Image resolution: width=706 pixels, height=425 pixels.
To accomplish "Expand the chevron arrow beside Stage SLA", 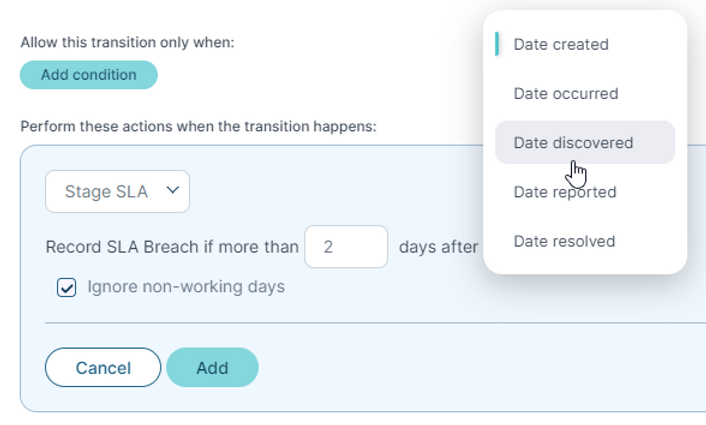I will tap(172, 190).
